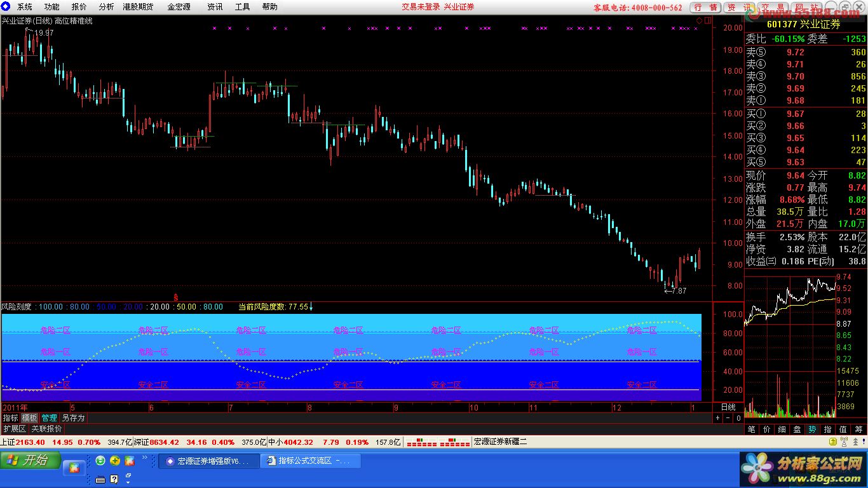Click the 卖⑤ price 9.72 row
This screenshot has height=488, width=868.
click(x=805, y=52)
